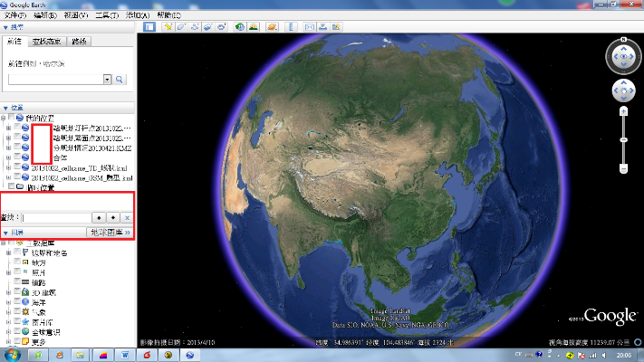Toggle the sidebar show/hide toolbar icon
Screen dimensions: 644x362
pos(149,27)
